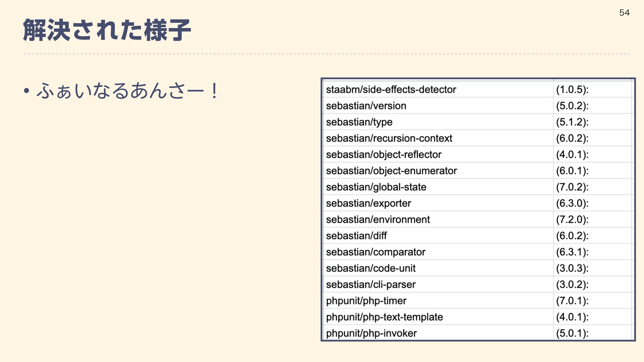Select the sebastian/recursion-context cell
This screenshot has width=644, height=362.
[x=389, y=138]
